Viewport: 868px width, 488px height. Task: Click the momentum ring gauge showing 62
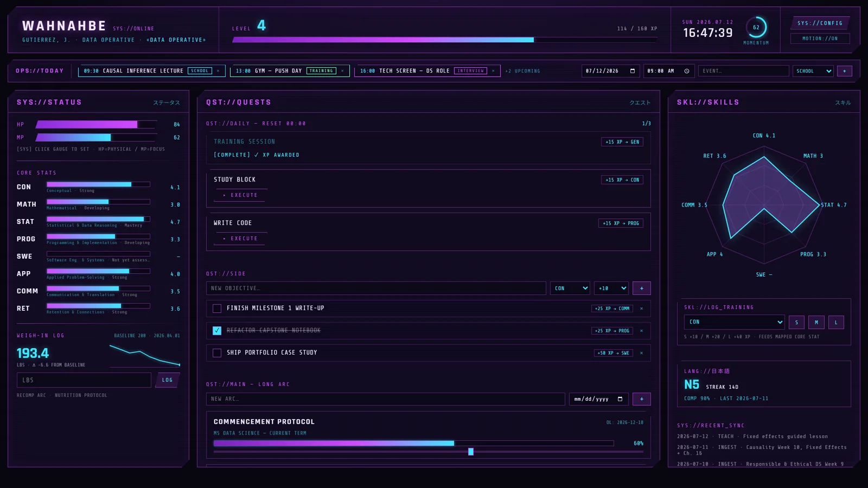[756, 27]
